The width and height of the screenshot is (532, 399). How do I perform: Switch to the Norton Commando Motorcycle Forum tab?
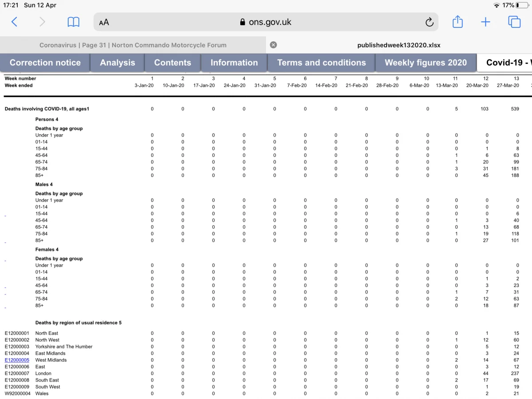coord(133,45)
